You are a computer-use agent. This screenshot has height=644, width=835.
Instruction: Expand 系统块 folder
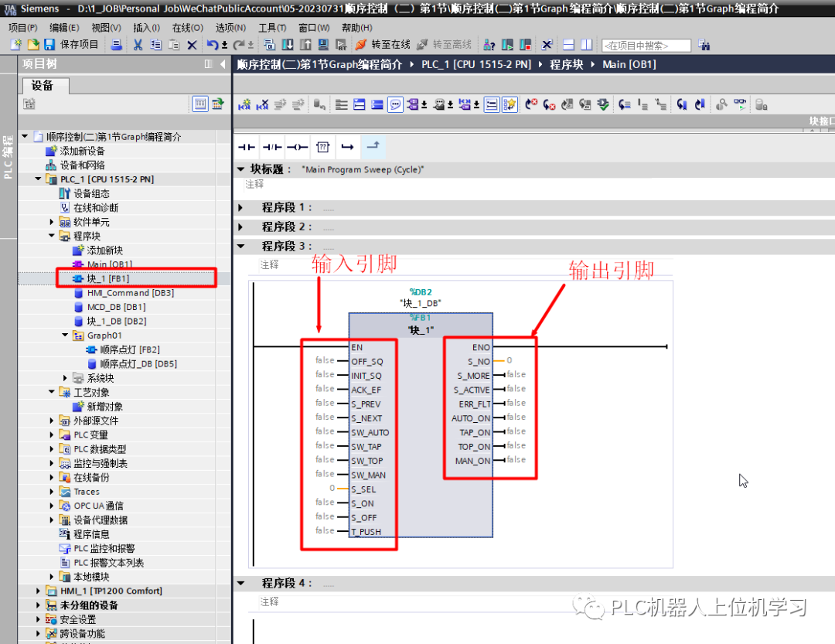[65, 378]
